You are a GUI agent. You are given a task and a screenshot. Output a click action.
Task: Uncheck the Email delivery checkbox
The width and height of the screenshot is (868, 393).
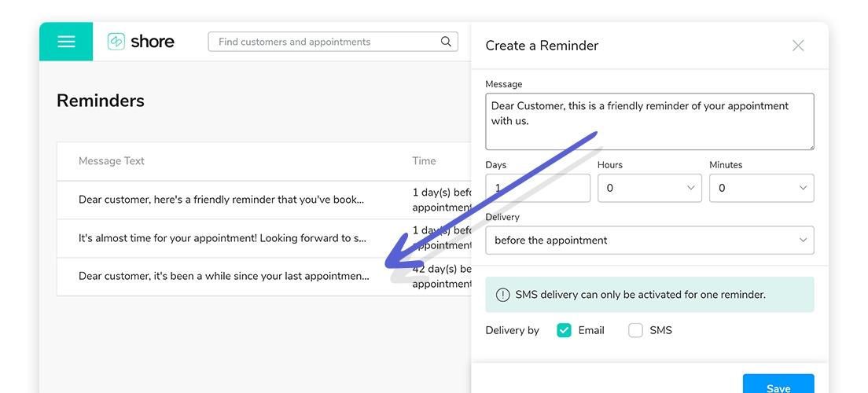click(x=564, y=330)
